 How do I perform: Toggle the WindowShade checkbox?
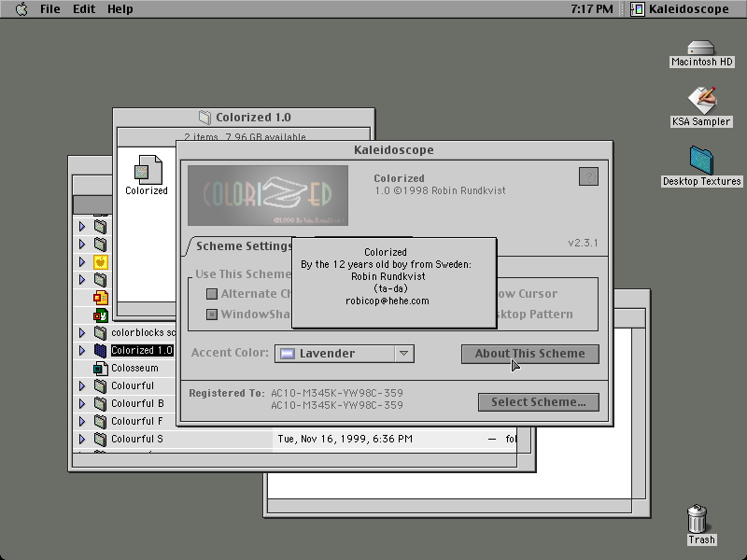[212, 315]
